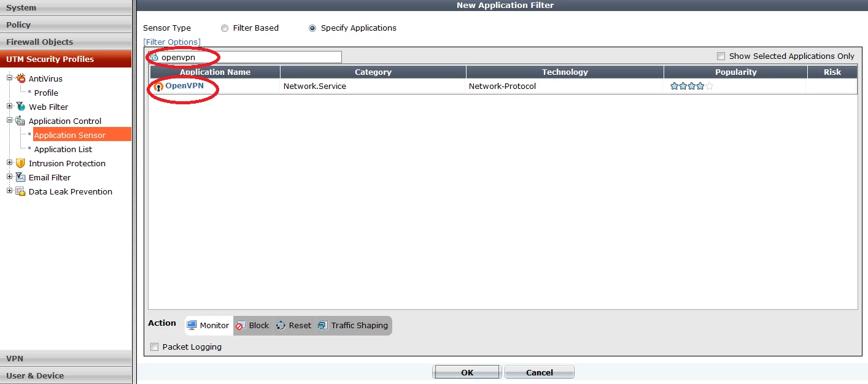Click the search icon in filter box
Image resolution: width=868 pixels, height=384 pixels.
tap(154, 57)
